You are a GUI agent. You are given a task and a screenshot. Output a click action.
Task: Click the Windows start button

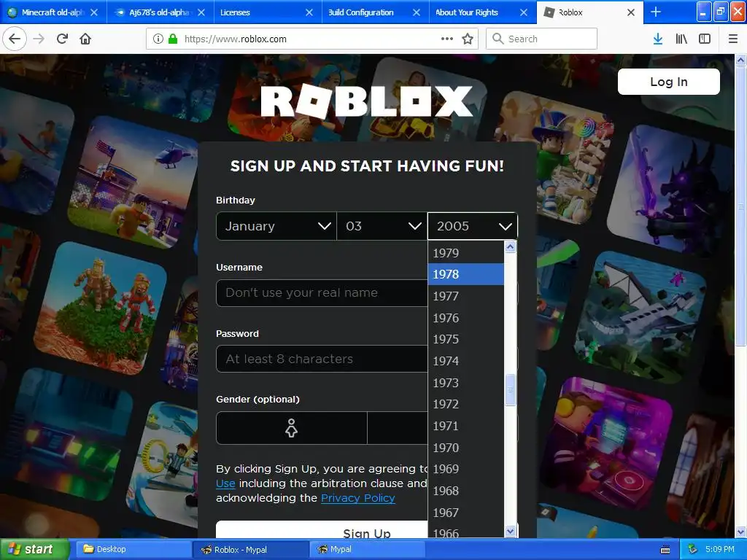point(34,550)
